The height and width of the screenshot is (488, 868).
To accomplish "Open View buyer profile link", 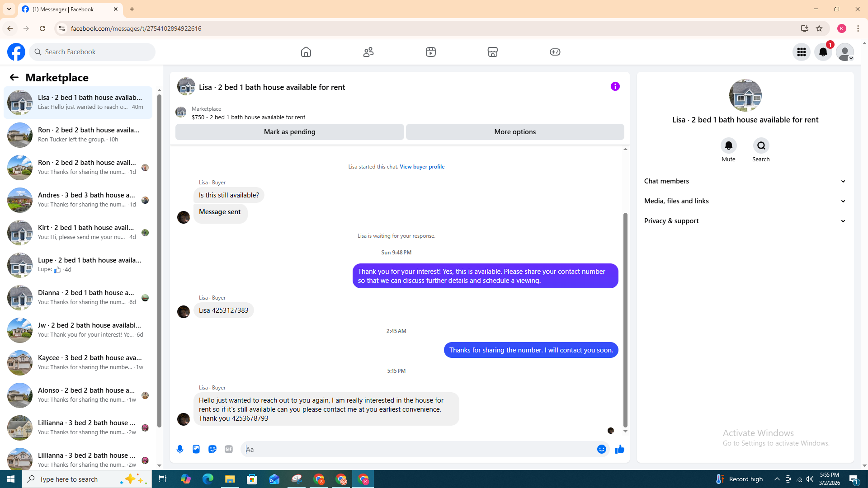I will [422, 167].
